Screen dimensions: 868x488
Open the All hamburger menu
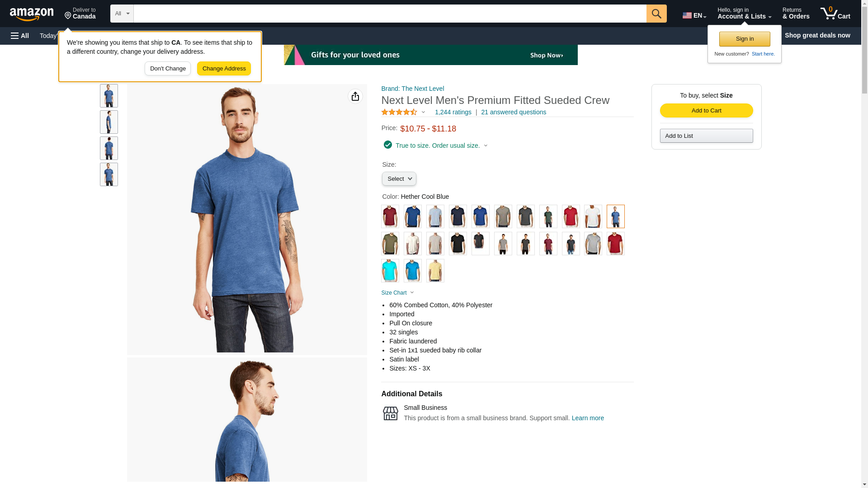click(x=20, y=36)
